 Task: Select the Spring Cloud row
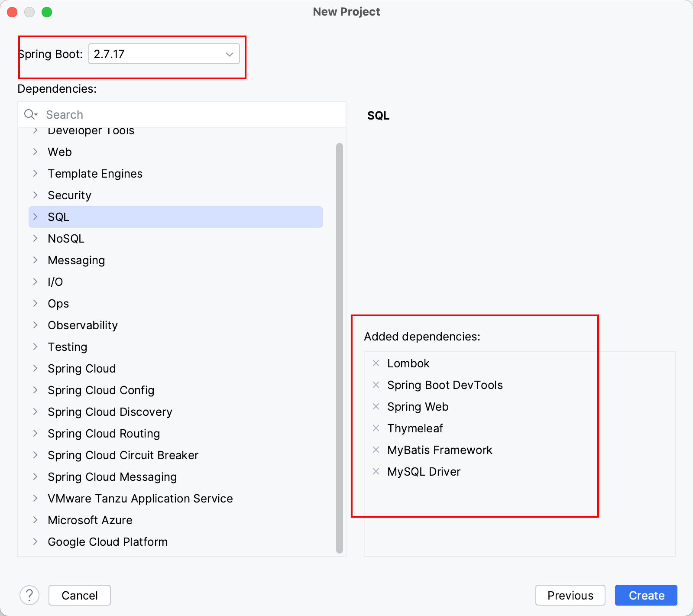coord(176,369)
